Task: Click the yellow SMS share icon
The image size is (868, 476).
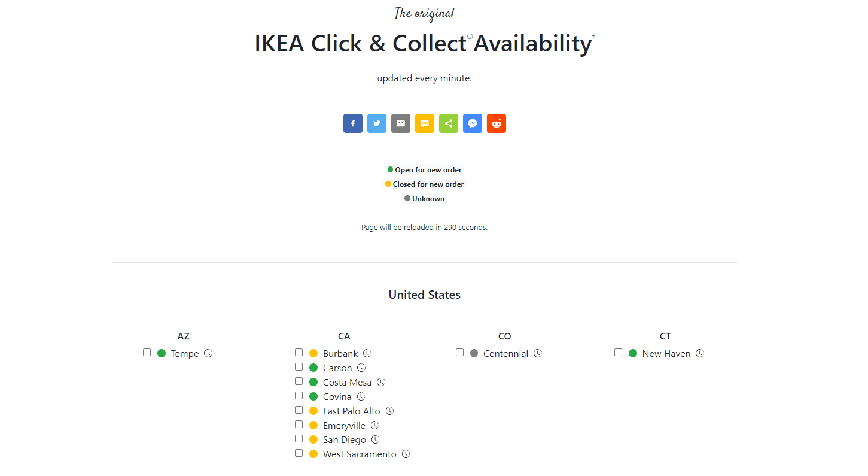Action: click(x=425, y=123)
